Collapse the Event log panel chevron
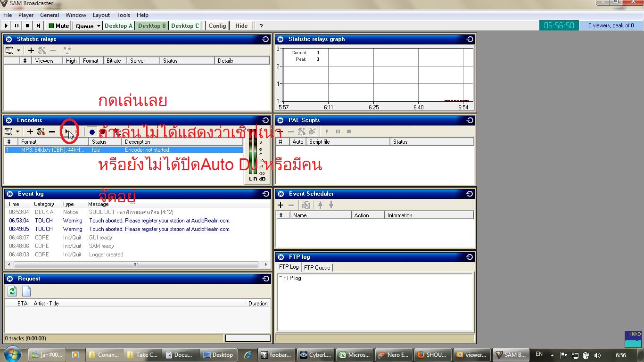 [x=10, y=194]
